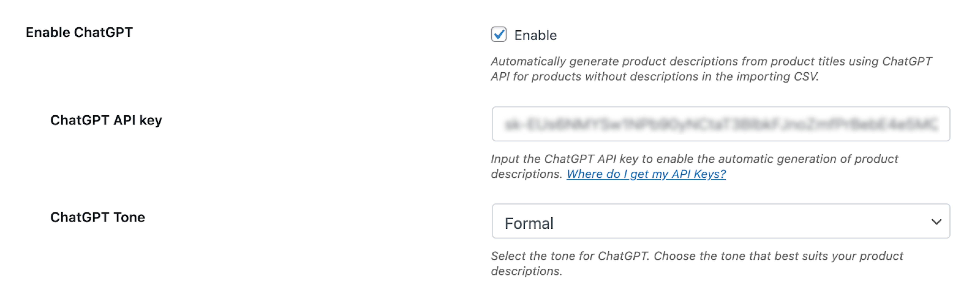Screen dimensions: 980x290
Task: Open the ChatGPT Tone dropdown
Action: pos(721,221)
